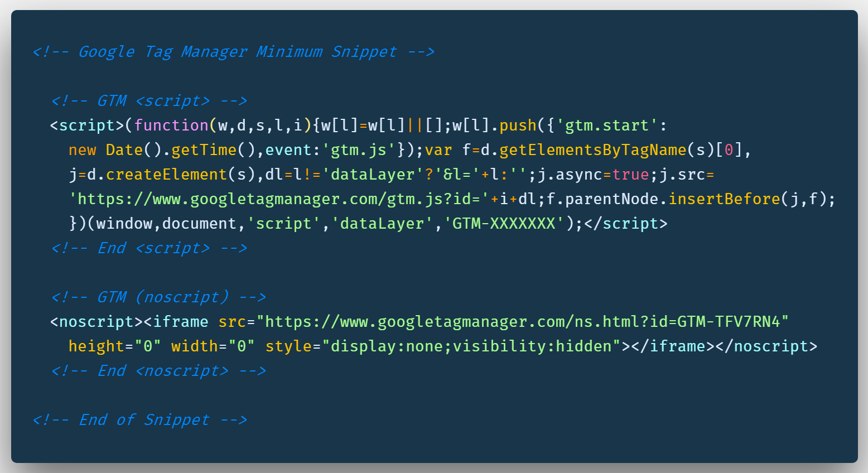
Task: Click the width="0" attribute
Action: (213, 346)
